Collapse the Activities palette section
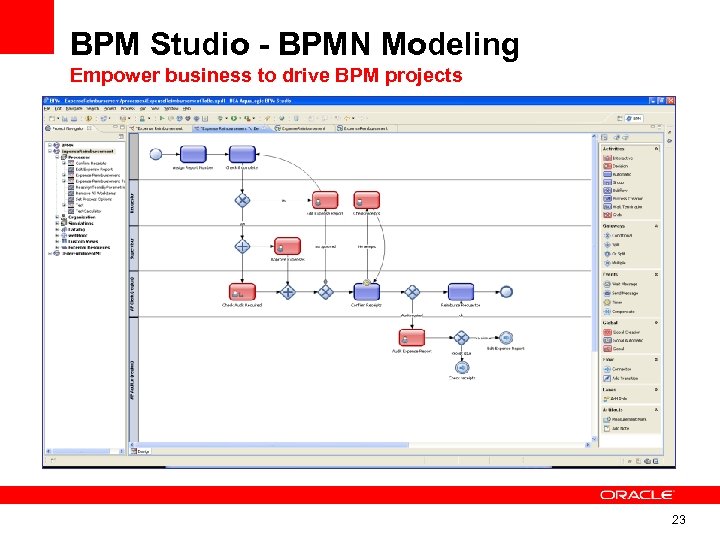 [x=656, y=149]
